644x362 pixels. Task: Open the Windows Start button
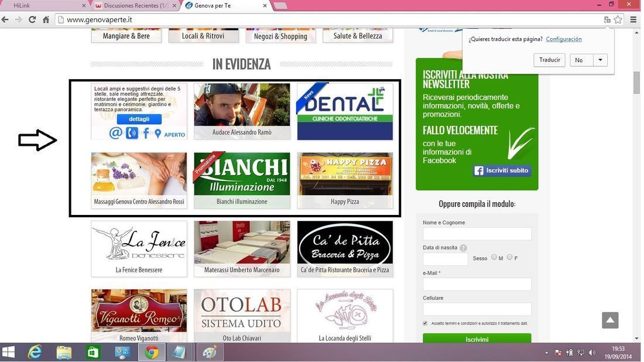click(8, 352)
